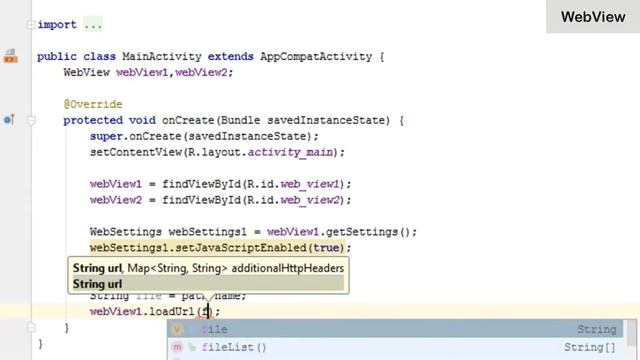
Task: Expand the collapsed import block
Action: coord(31,25)
